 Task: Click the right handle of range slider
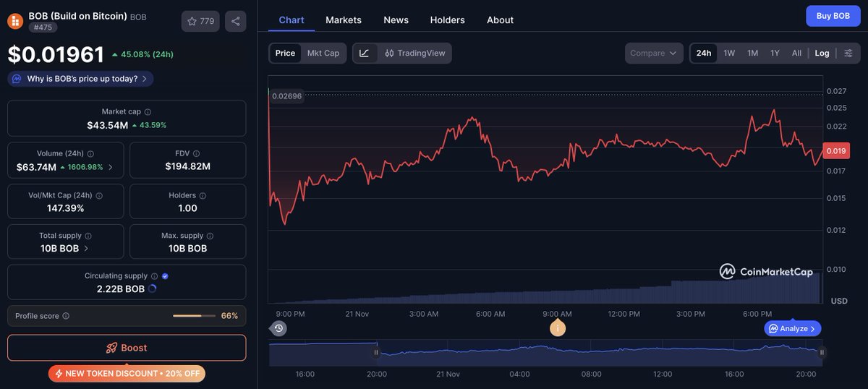click(822, 353)
